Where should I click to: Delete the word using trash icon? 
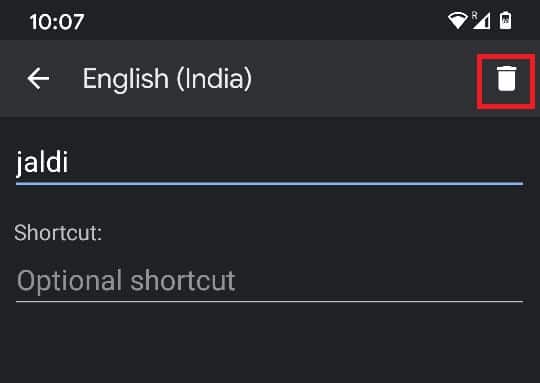(x=506, y=79)
